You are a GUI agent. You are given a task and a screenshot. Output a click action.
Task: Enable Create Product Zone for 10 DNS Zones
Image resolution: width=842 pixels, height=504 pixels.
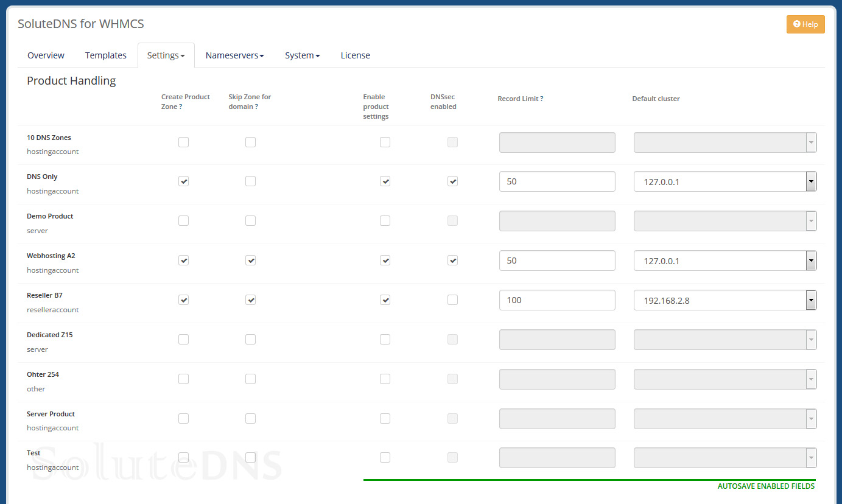(183, 142)
